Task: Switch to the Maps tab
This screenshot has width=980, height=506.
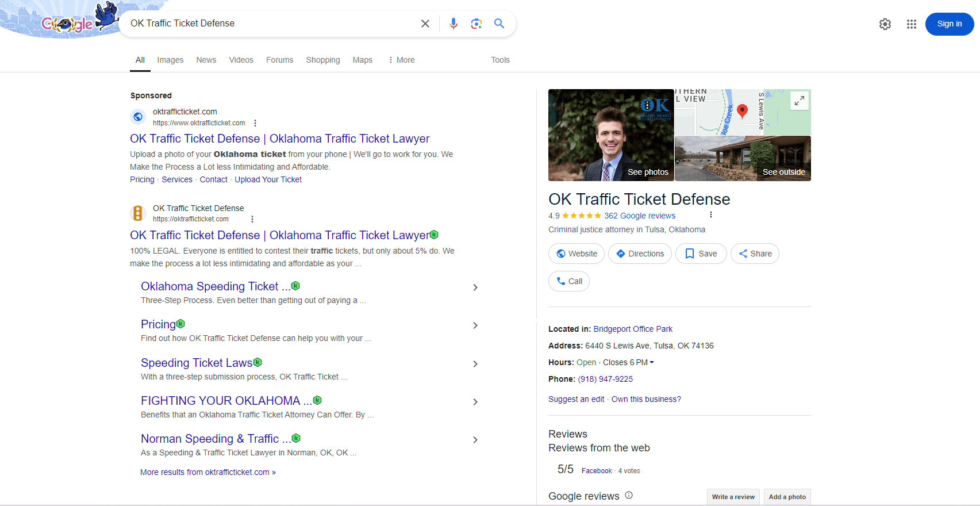Action: [363, 60]
